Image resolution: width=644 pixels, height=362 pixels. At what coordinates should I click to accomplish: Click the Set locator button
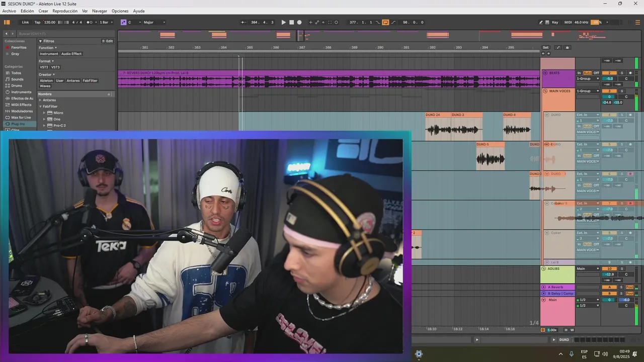click(545, 47)
